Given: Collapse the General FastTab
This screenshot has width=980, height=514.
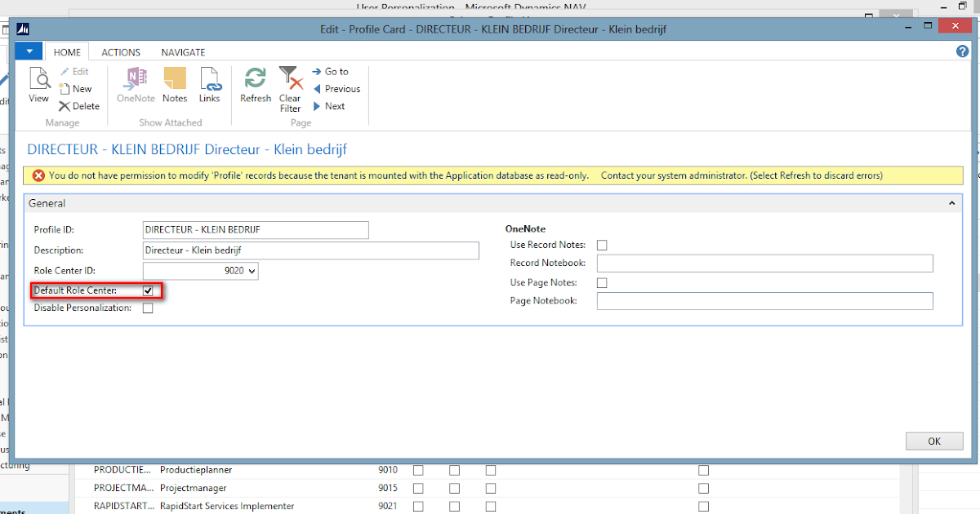Looking at the screenshot, I should coord(951,203).
